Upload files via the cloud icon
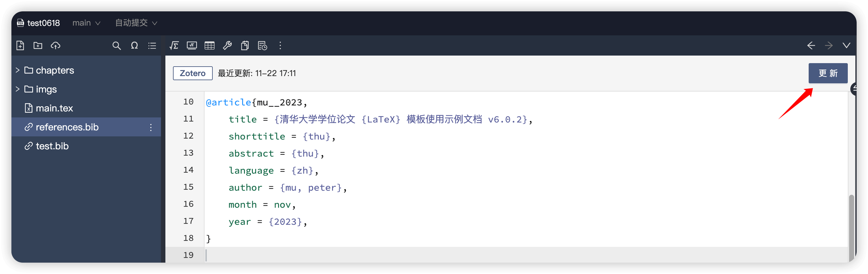868x274 pixels. click(55, 45)
